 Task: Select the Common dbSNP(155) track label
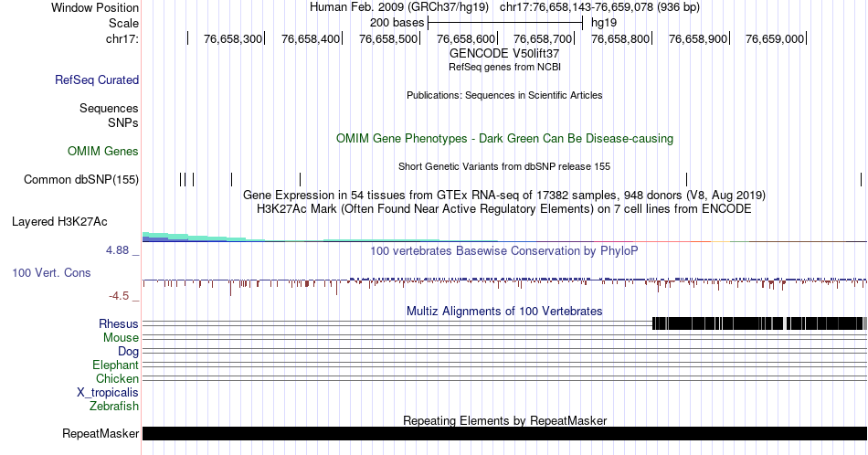[81, 179]
